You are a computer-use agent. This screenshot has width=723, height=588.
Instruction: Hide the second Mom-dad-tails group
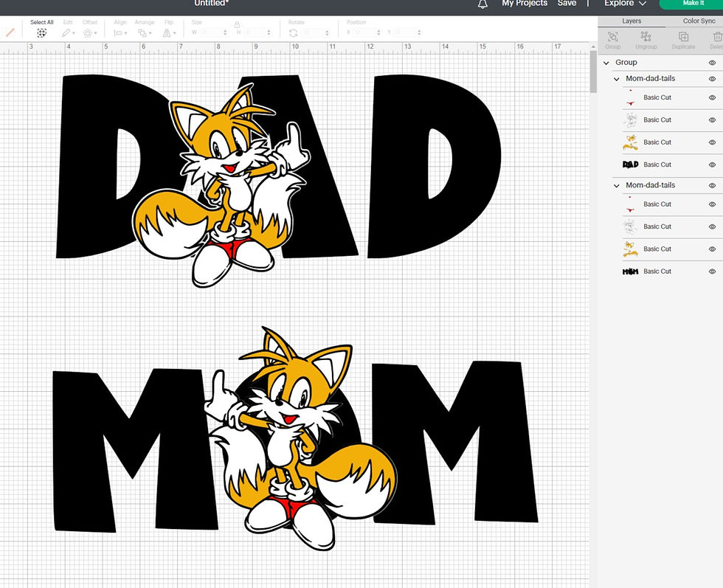(713, 185)
